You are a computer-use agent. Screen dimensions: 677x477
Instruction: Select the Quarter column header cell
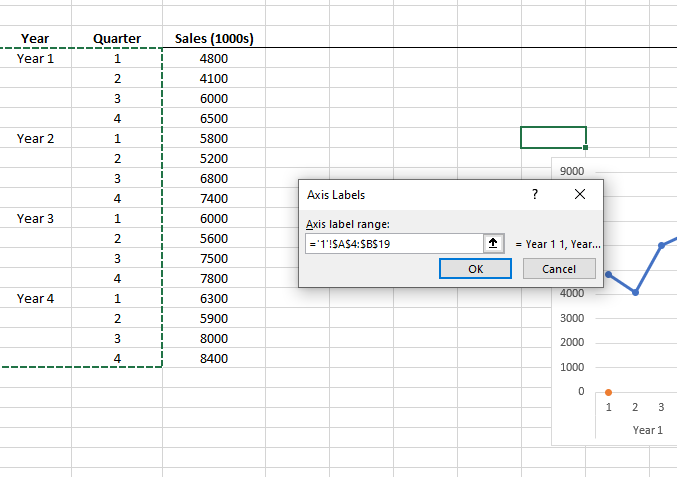click(x=117, y=39)
